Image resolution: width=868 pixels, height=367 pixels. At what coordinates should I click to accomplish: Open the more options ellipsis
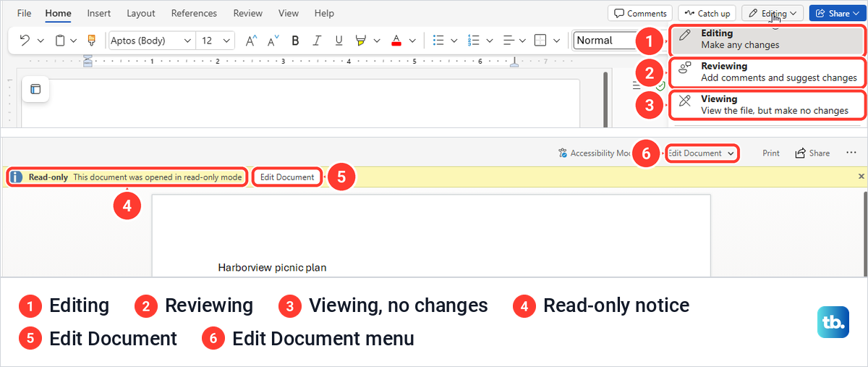click(851, 153)
